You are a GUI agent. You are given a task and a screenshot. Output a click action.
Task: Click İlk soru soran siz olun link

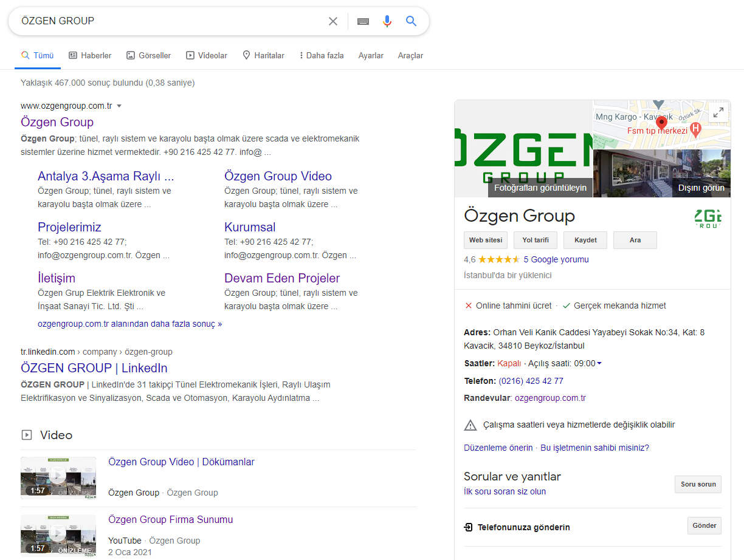click(x=505, y=491)
